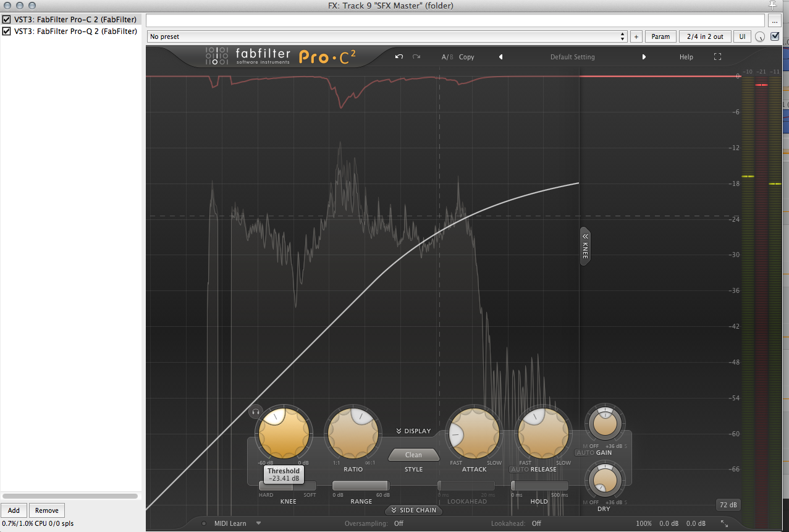Click the Threshold knob

(284, 433)
